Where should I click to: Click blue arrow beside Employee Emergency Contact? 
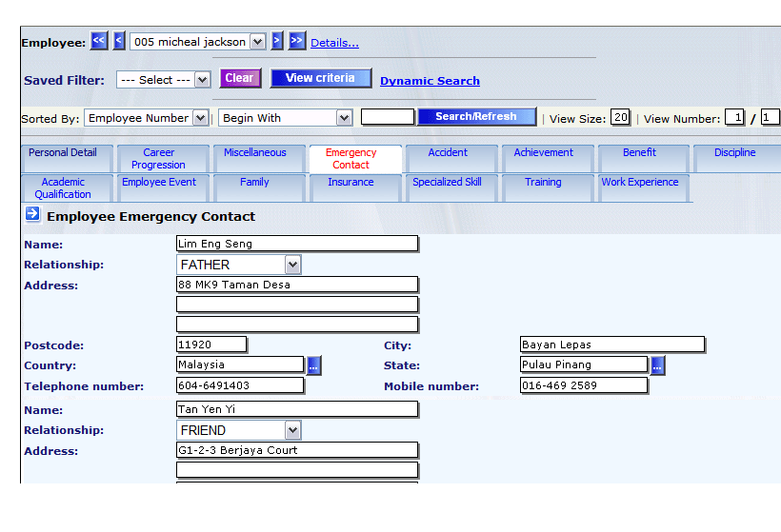coord(32,215)
